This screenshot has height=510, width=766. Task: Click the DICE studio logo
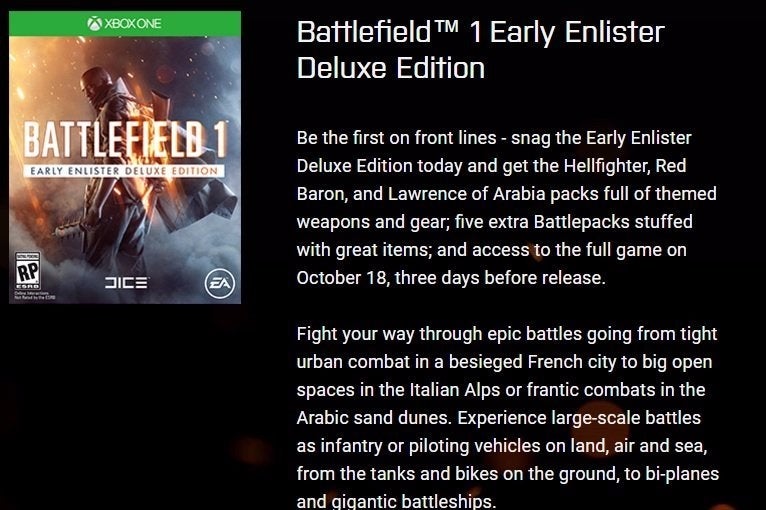click(x=127, y=282)
